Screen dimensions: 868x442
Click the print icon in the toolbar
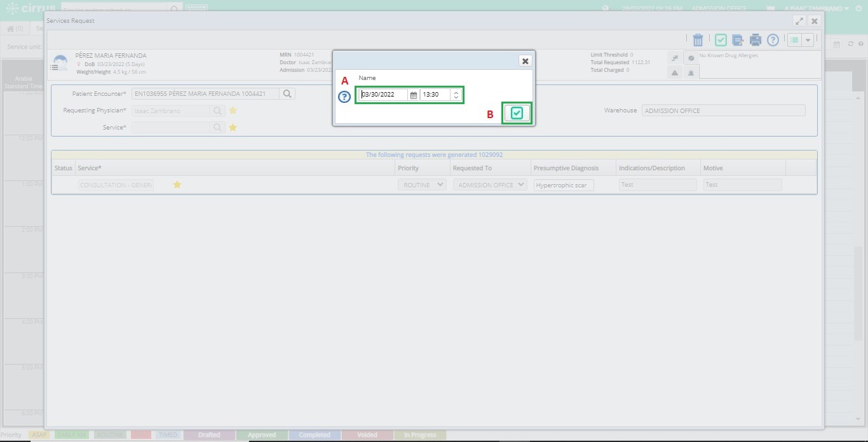point(755,40)
